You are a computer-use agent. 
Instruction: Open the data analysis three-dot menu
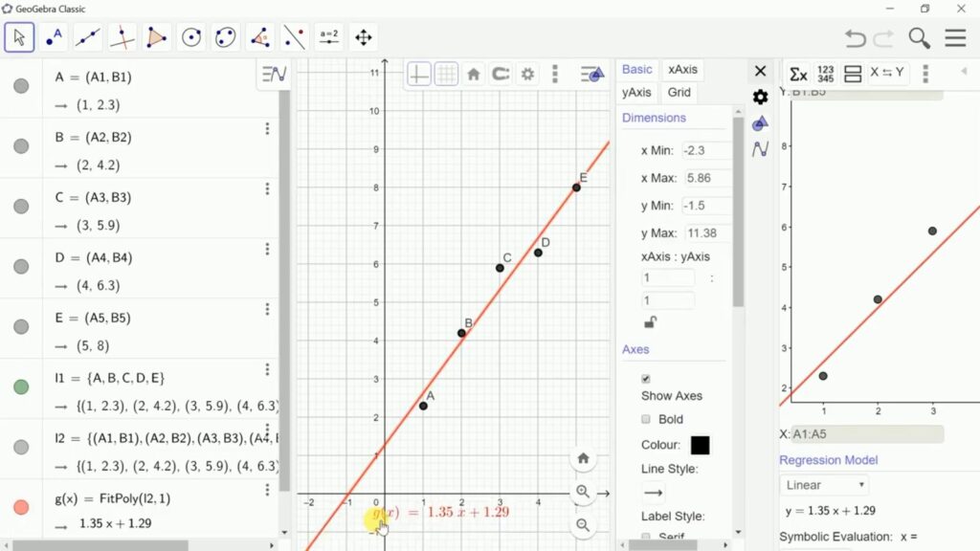pos(925,74)
